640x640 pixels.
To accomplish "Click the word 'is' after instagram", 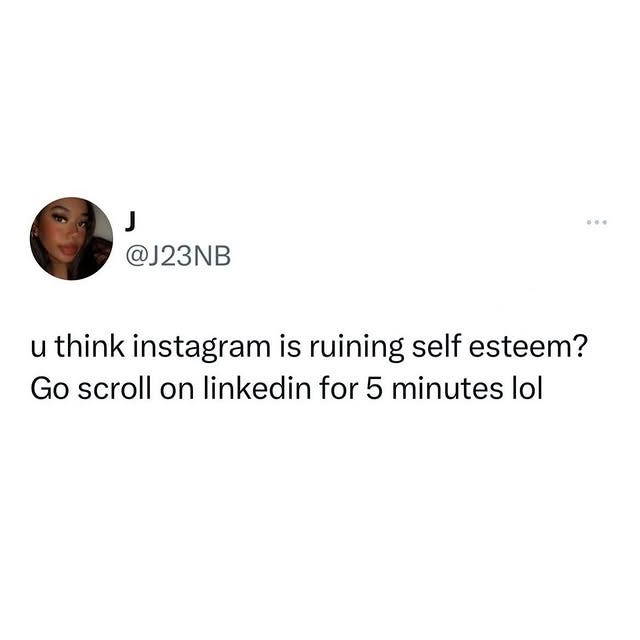I will (290, 347).
